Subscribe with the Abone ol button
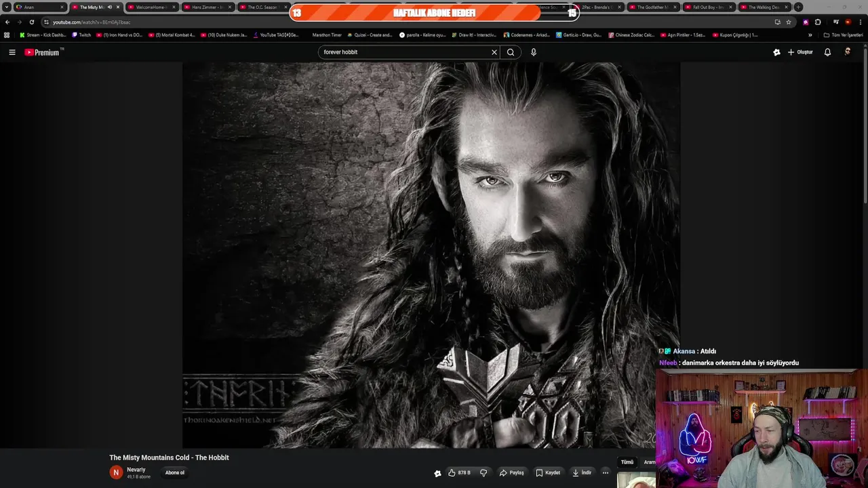 (174, 472)
